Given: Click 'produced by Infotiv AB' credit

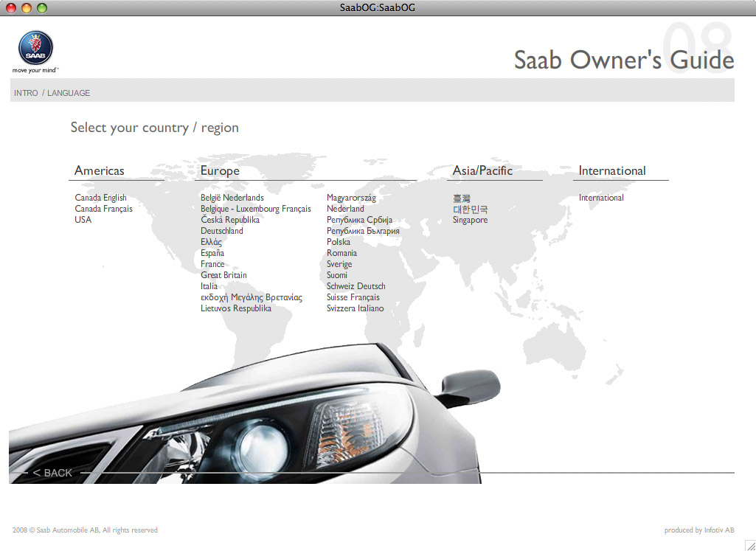Looking at the screenshot, I should 700,530.
